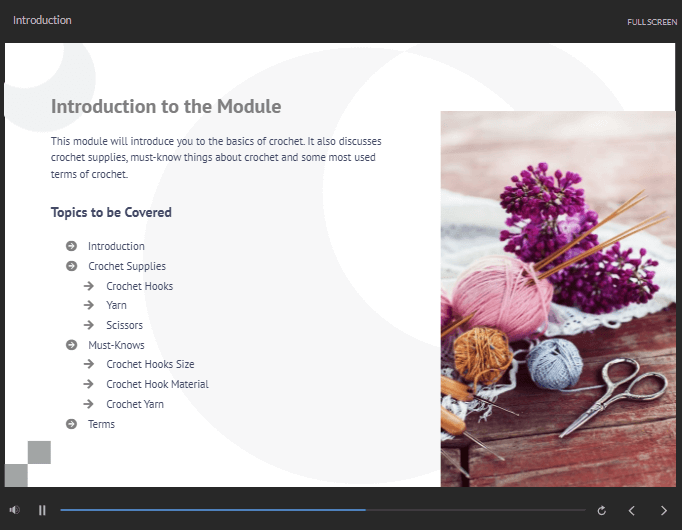Pause the slide playback
This screenshot has height=530, width=682.
click(42, 510)
